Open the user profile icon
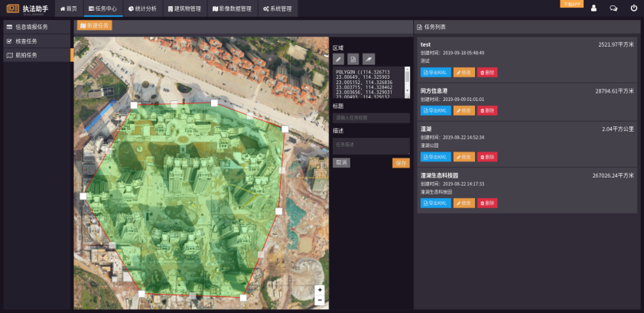644x313 pixels. pyautogui.click(x=594, y=8)
